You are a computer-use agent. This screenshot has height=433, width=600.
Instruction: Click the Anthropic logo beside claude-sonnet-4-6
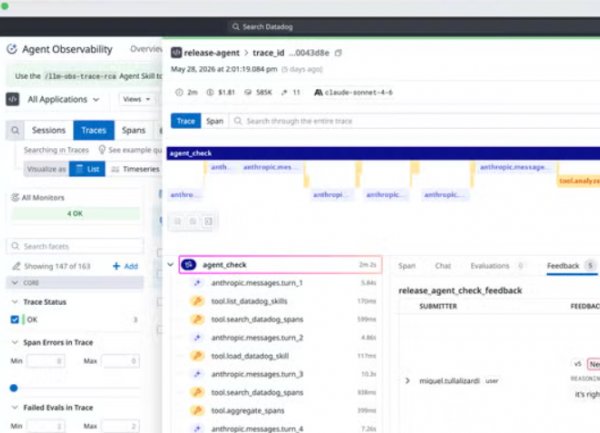coord(318,92)
